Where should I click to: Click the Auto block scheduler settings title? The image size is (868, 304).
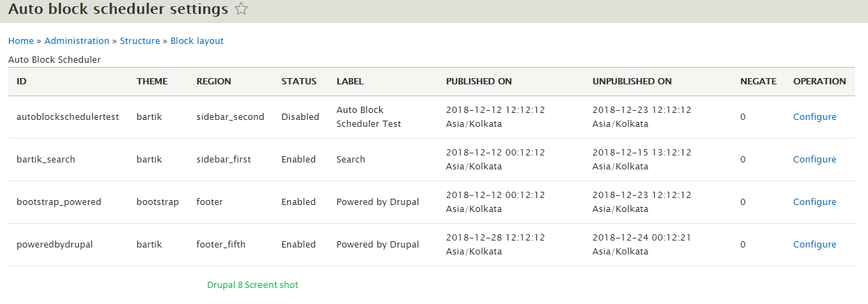click(x=118, y=9)
